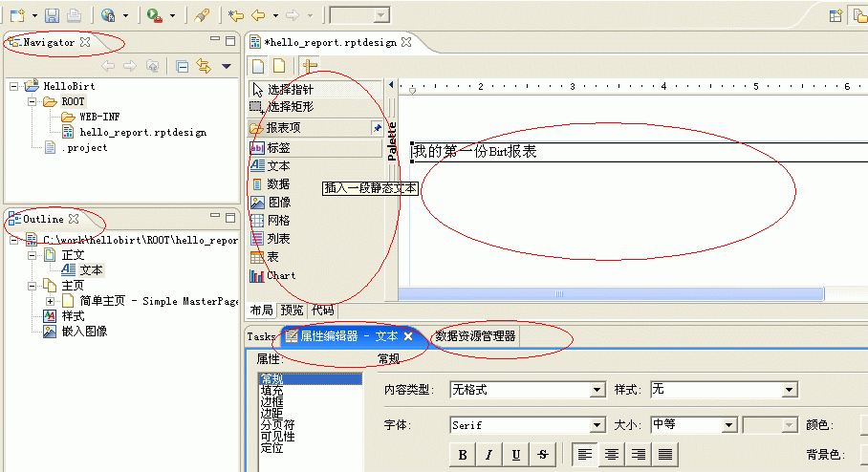Toggle italic formatting button
This screenshot has width=868, height=472.
[489, 455]
